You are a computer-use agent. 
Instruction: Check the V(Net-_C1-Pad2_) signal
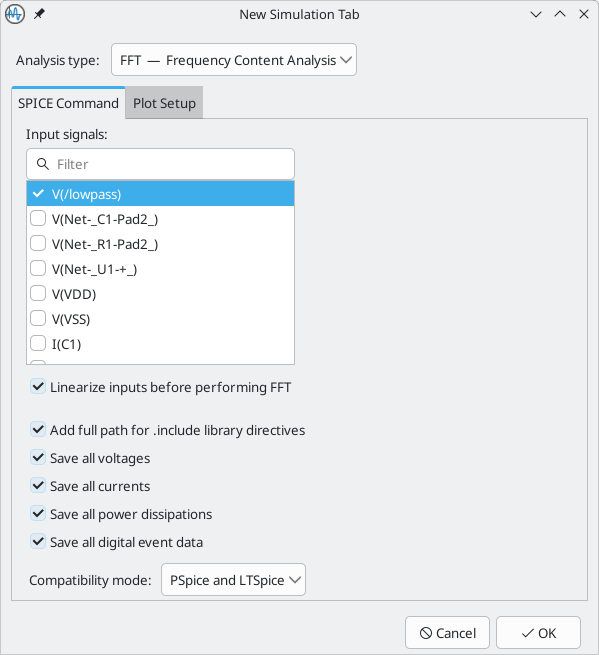coord(38,219)
